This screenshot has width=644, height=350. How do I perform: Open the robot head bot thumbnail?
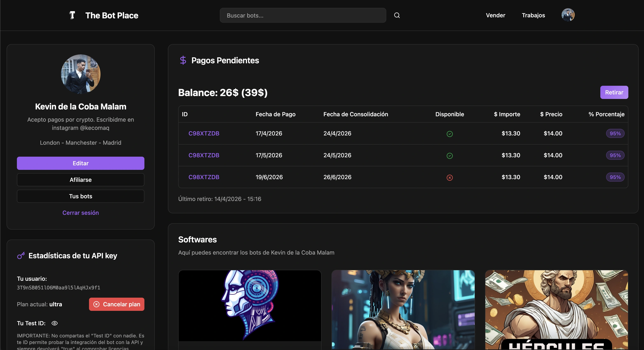pyautogui.click(x=250, y=305)
